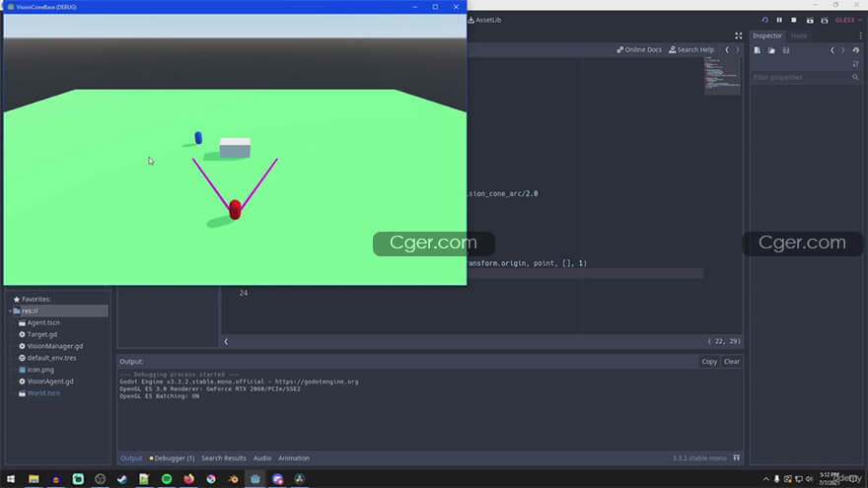Save the current resource in Inspector

(x=786, y=50)
